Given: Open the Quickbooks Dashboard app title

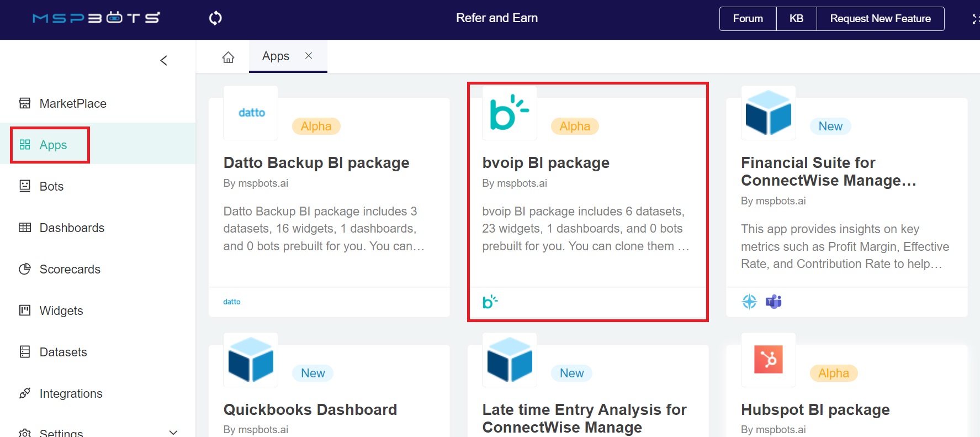Looking at the screenshot, I should [x=310, y=409].
